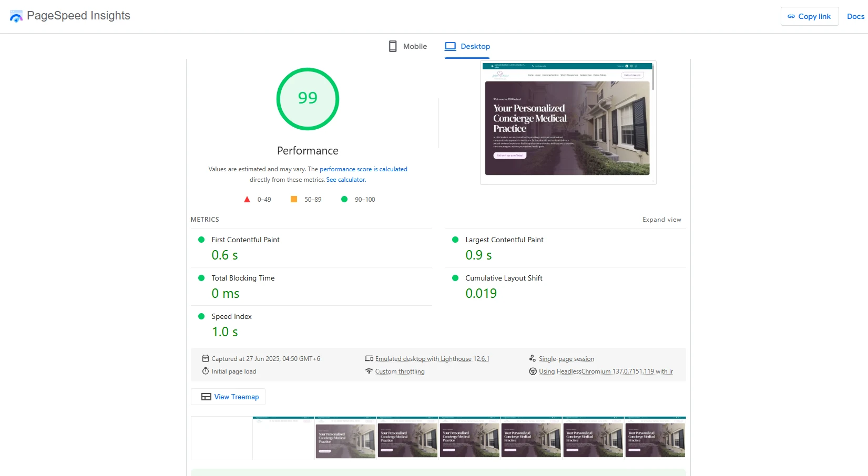Screen dimensions: 868x476
Task: Switch to the Mobile tab
Action: (414, 46)
